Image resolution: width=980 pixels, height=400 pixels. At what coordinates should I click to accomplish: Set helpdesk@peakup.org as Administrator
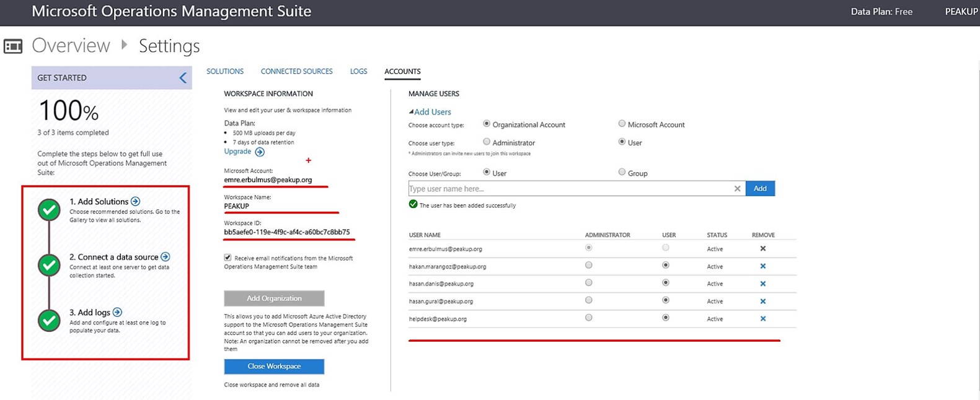589,318
